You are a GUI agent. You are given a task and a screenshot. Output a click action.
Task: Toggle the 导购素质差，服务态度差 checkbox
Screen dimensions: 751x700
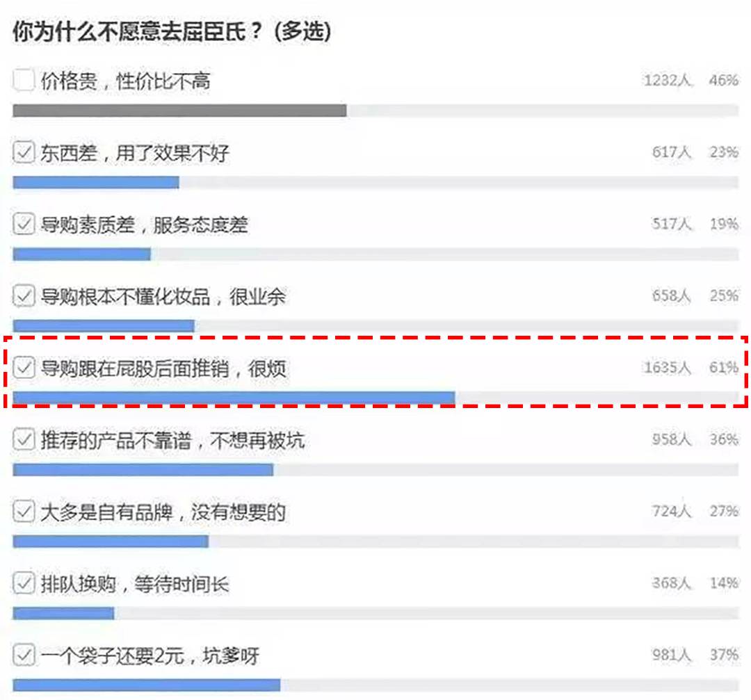point(24,224)
